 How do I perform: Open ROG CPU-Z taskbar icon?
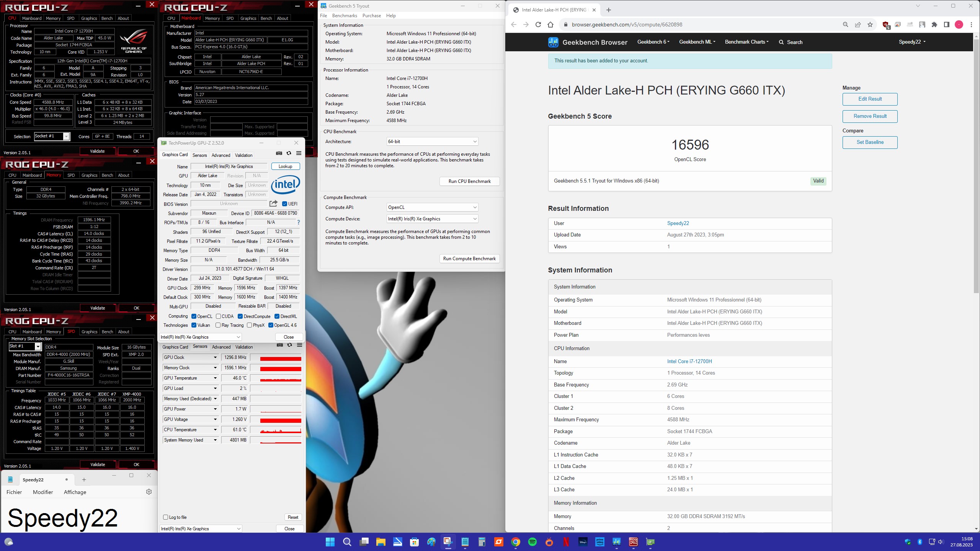point(633,542)
